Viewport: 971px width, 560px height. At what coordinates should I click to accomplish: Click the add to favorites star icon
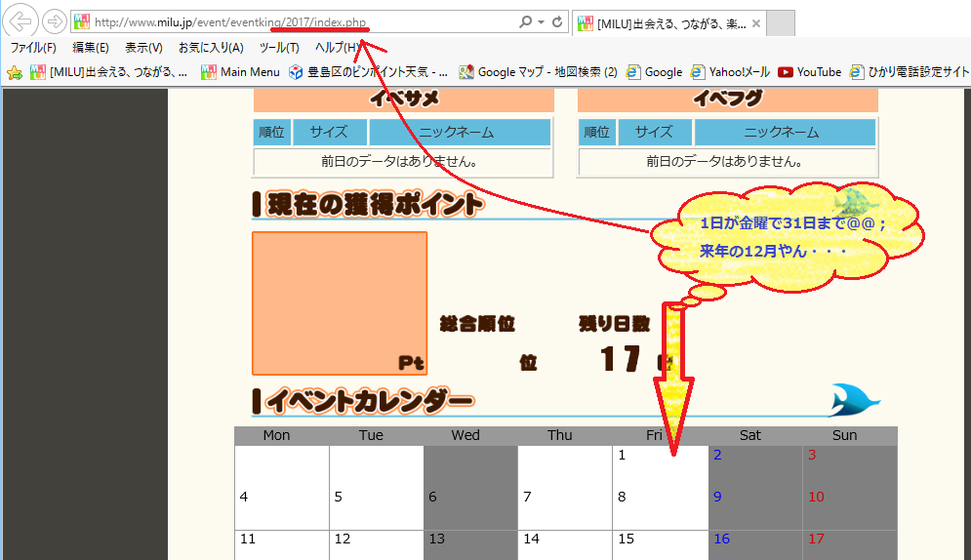15,72
